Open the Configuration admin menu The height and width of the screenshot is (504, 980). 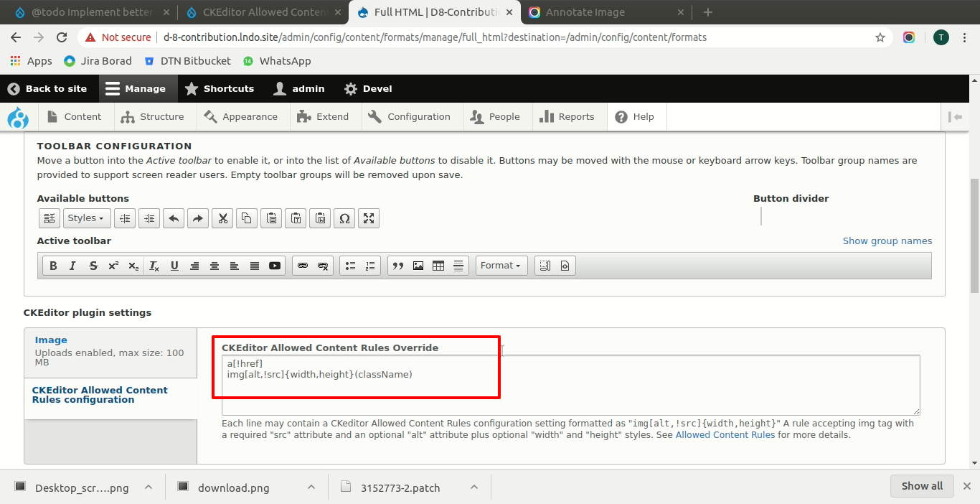[410, 116]
